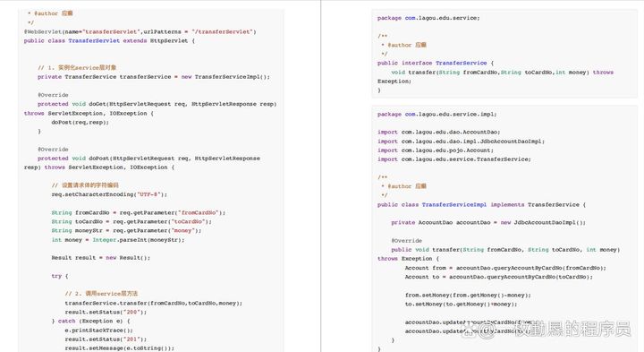Viewport: 644px width, 352px height.
Task: Select 'public interface TransferService {' line
Action: click(436, 63)
